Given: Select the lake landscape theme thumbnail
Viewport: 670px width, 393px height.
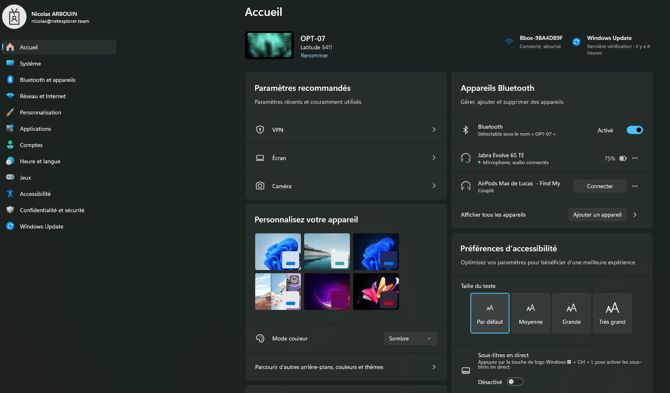Looking at the screenshot, I should (327, 252).
